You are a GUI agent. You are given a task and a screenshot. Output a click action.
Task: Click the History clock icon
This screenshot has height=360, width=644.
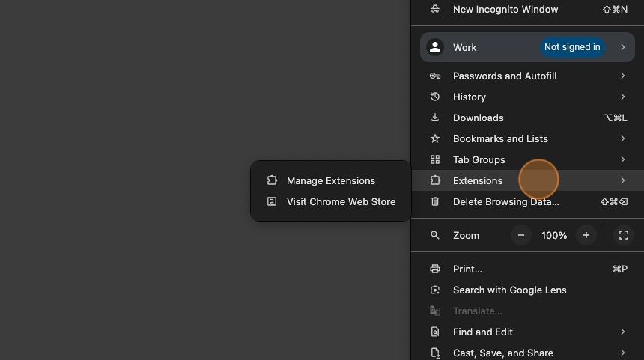pos(435,97)
